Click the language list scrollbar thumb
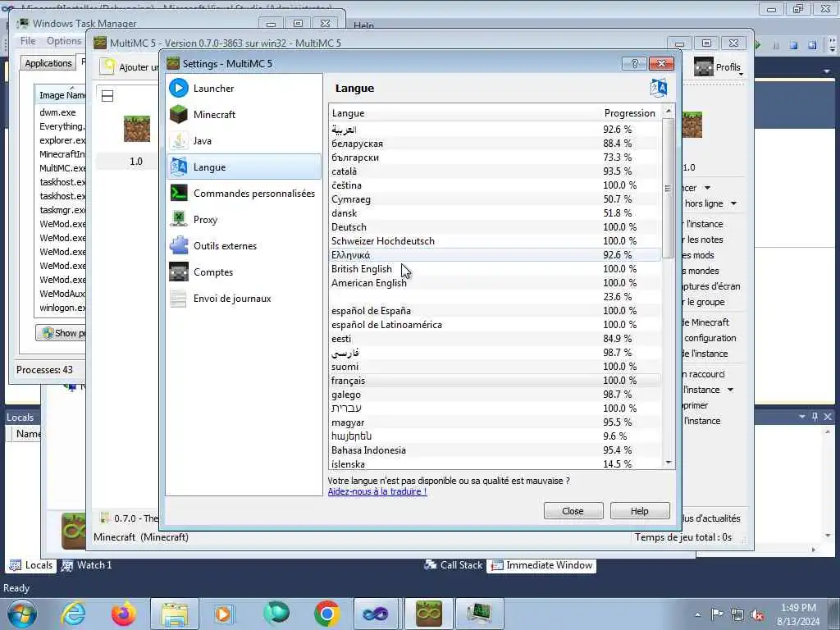The image size is (840, 630). (x=668, y=188)
